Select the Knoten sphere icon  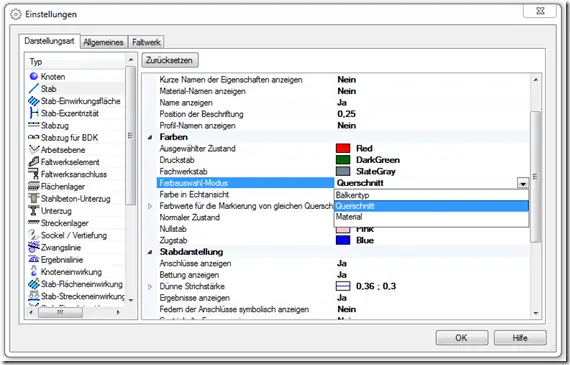point(34,76)
